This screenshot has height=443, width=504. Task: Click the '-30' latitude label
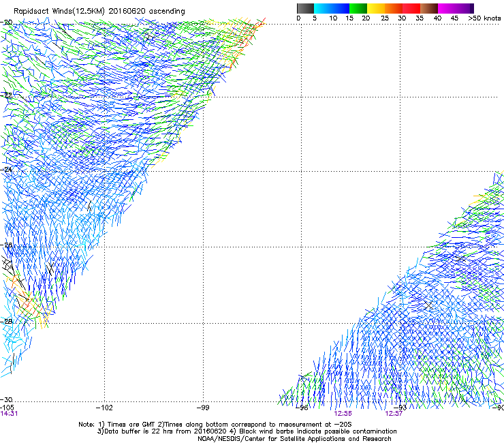pos(6,399)
